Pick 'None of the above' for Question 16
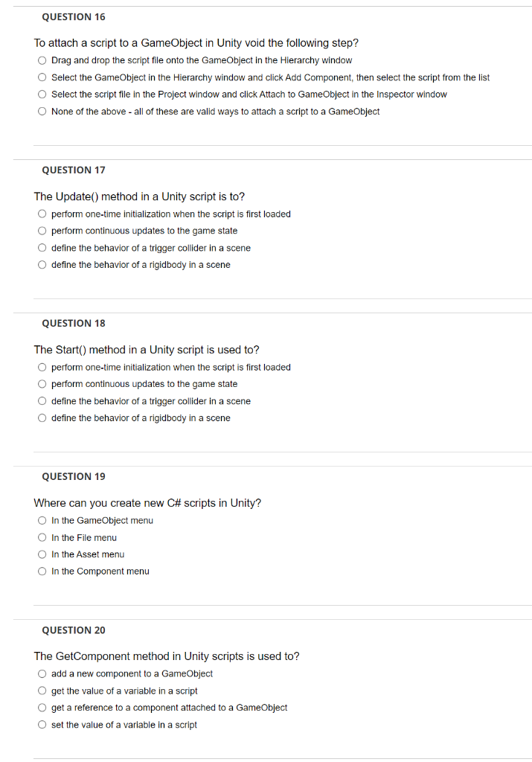Viewport: 532px width, 762px height. point(42,111)
